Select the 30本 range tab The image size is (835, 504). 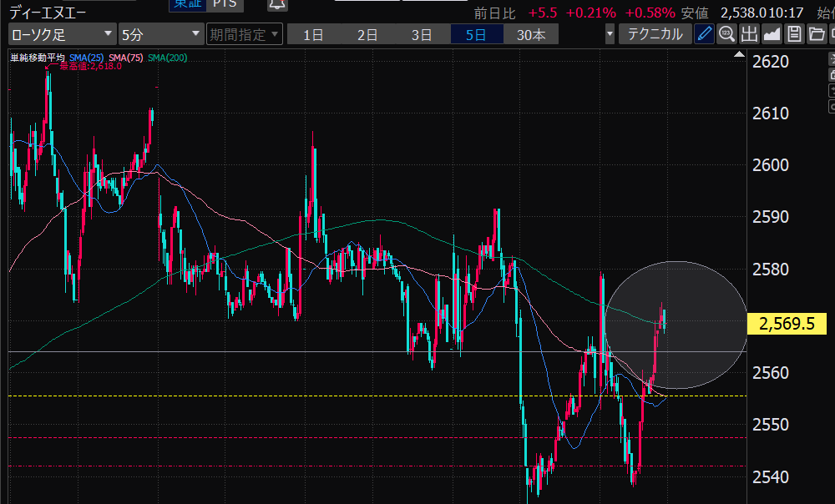[x=531, y=34]
